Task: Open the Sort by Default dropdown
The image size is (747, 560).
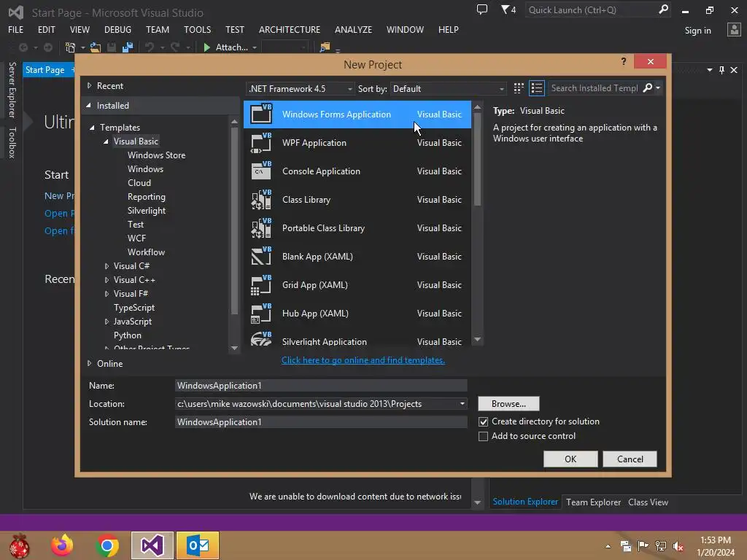Action: (x=448, y=88)
